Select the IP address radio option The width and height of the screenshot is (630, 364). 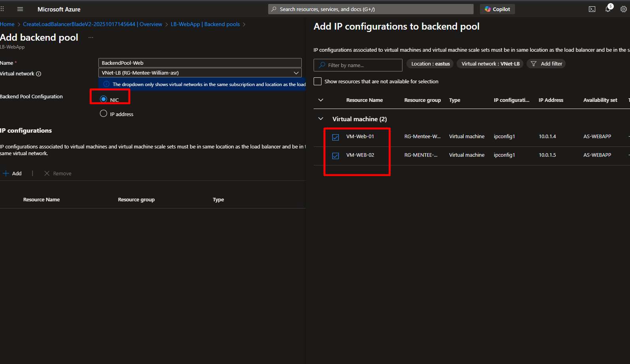click(103, 114)
